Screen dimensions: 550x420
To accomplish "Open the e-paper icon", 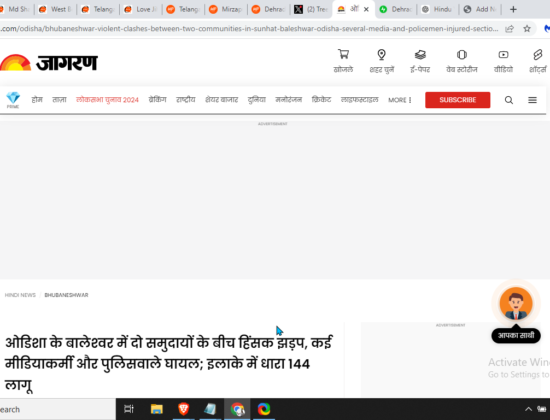I will pos(420,55).
